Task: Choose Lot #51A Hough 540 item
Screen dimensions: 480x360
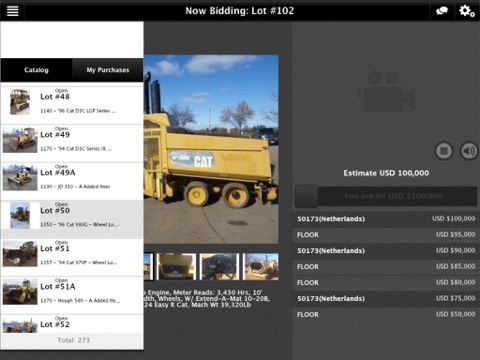Action: (72, 295)
